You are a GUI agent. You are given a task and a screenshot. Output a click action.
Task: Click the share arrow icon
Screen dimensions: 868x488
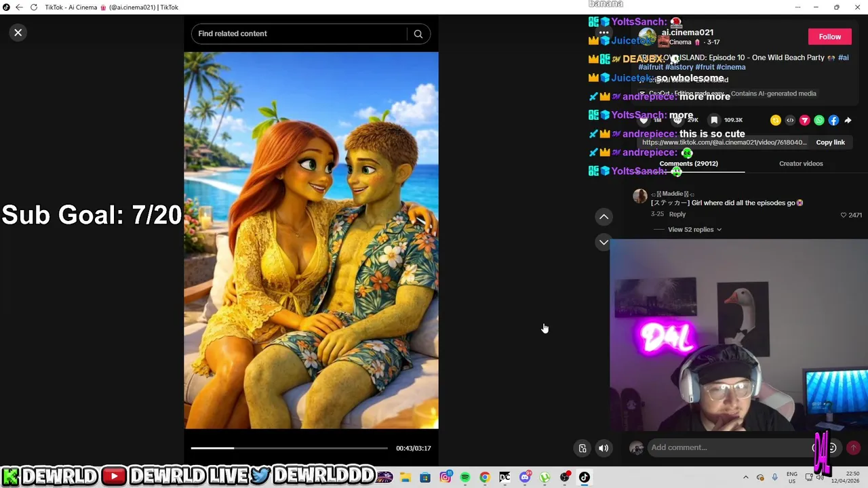pyautogui.click(x=848, y=120)
